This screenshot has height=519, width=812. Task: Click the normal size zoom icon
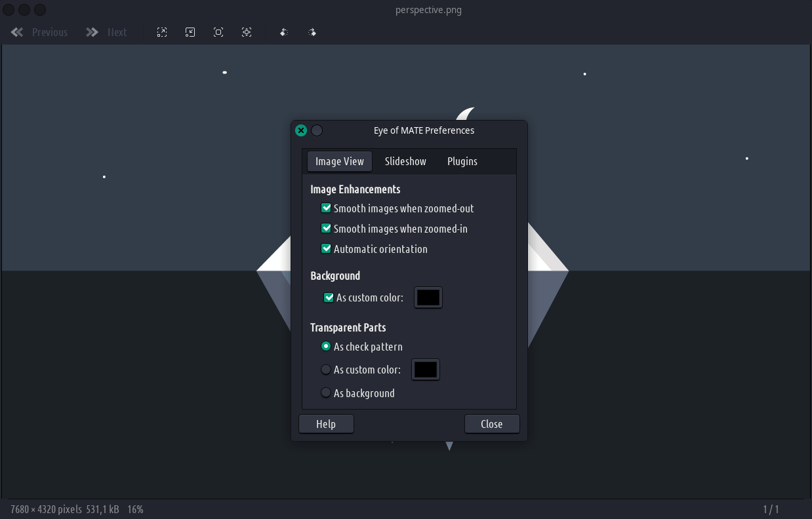tap(218, 32)
